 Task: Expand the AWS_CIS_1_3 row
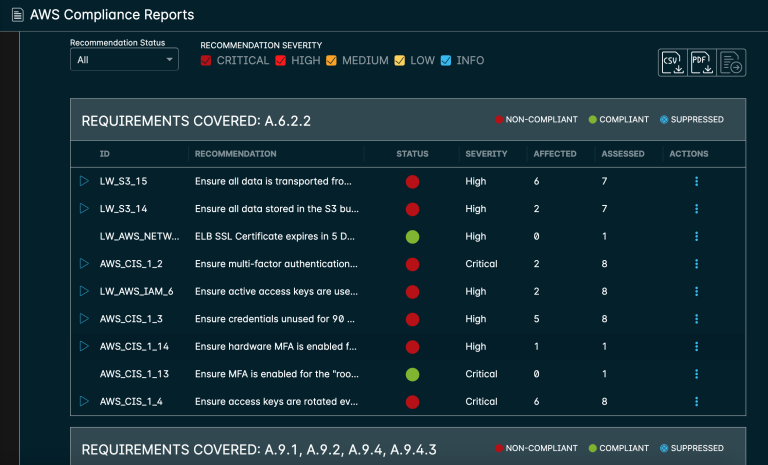(84, 318)
